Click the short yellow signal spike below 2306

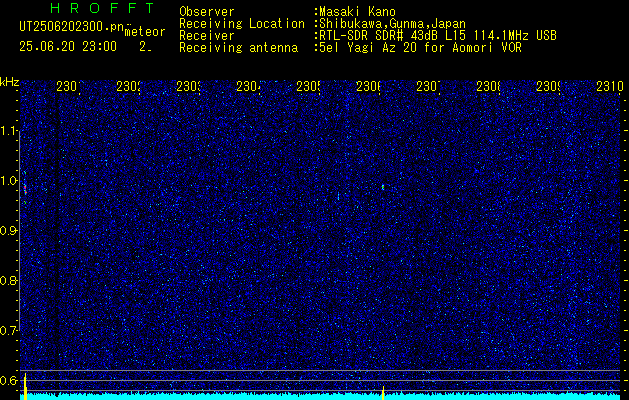point(383,393)
